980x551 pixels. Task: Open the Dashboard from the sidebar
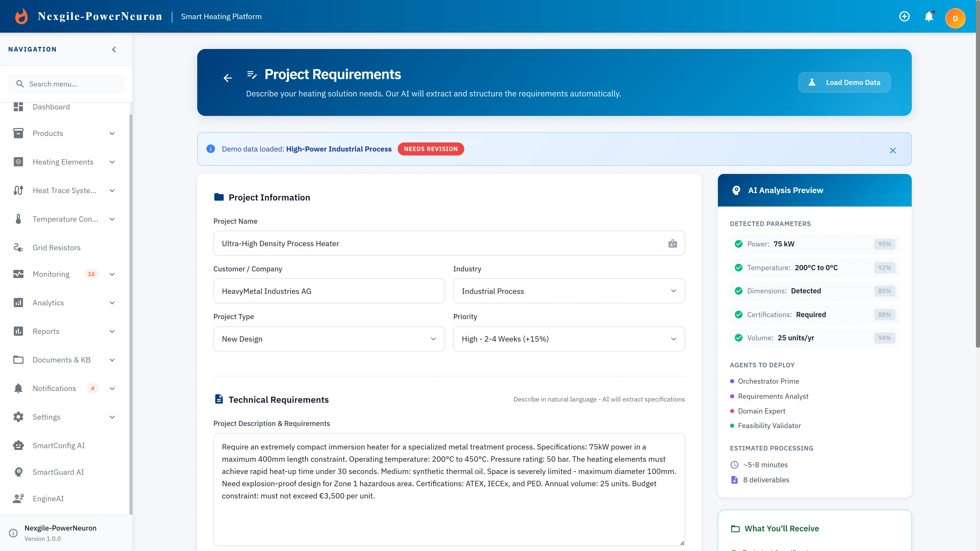click(51, 107)
